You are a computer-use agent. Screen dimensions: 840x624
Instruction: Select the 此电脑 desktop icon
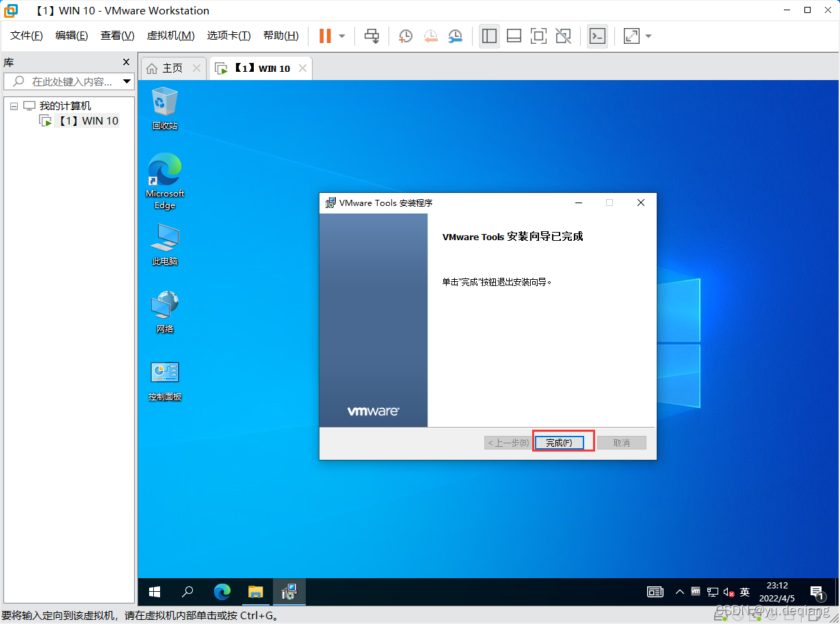pyautogui.click(x=164, y=245)
